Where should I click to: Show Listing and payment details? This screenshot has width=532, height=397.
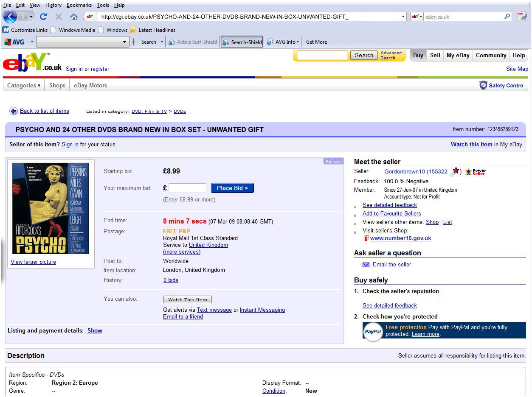(x=95, y=331)
